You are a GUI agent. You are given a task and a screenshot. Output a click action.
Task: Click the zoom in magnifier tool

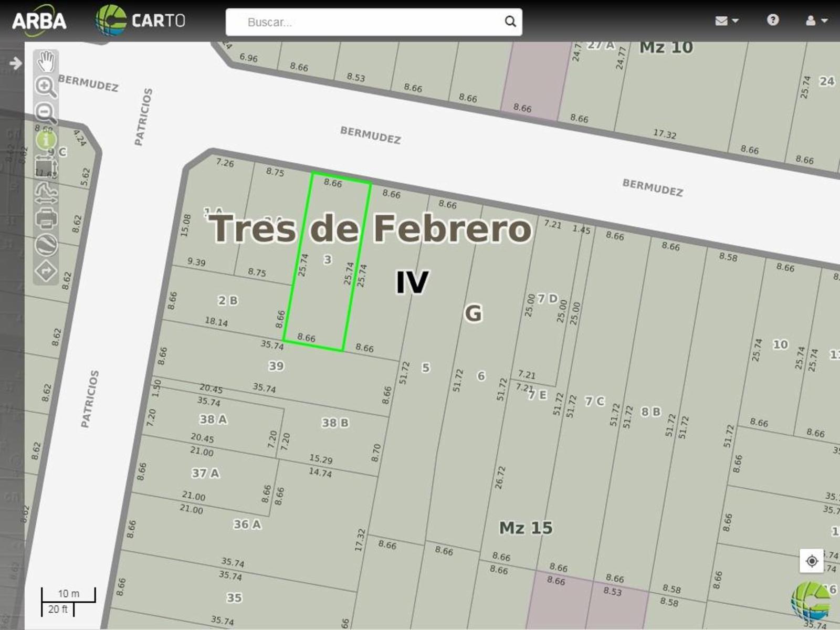coord(46,87)
